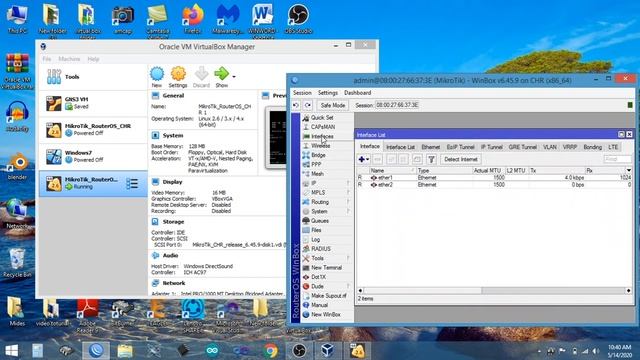Open RADIUS in WinBox sidebar
Screen dimensions: 640x360
click(321, 249)
